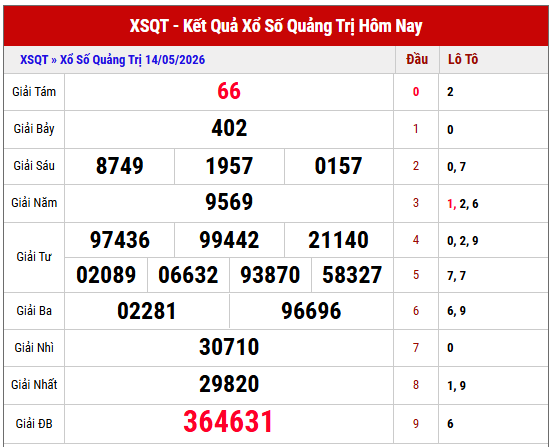
Task: Select the Giải Tám label
Action: [x=34, y=92]
